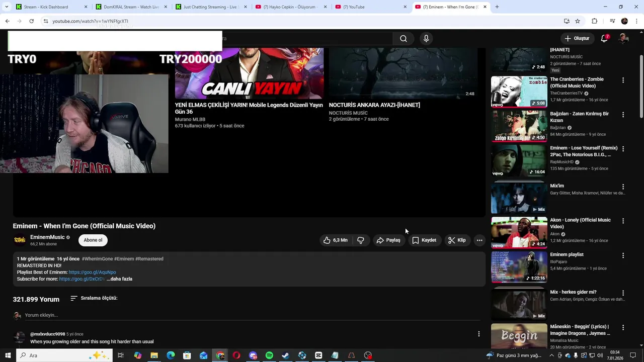Screen dimensions: 644x362
Task: Open options for The Cranberries - Zombie video
Action: 623,80
